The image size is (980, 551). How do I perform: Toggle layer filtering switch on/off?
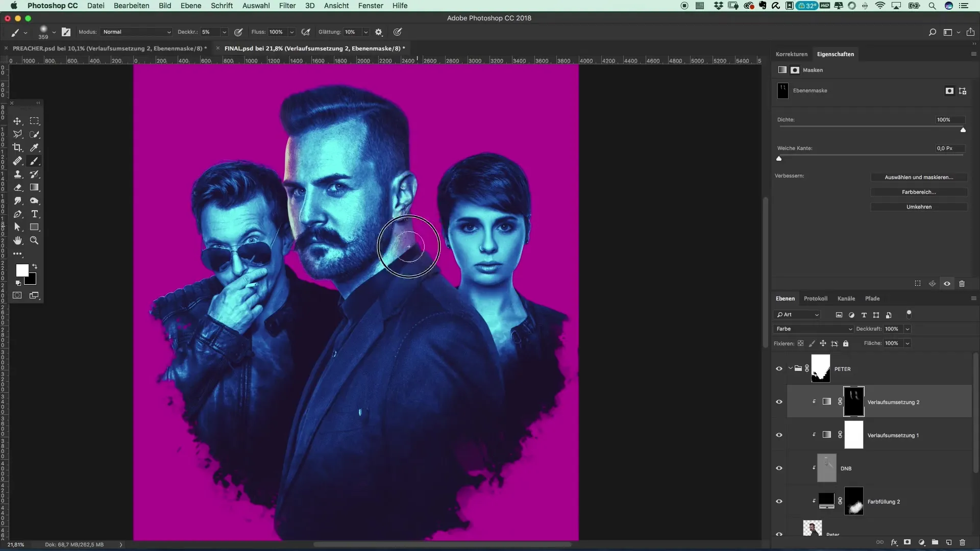[909, 314]
